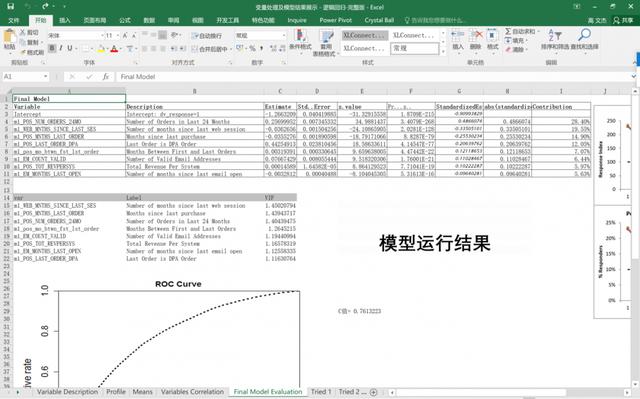Select the Contribution column header cell
This screenshot has width=640, height=399.
pyautogui.click(x=561, y=106)
